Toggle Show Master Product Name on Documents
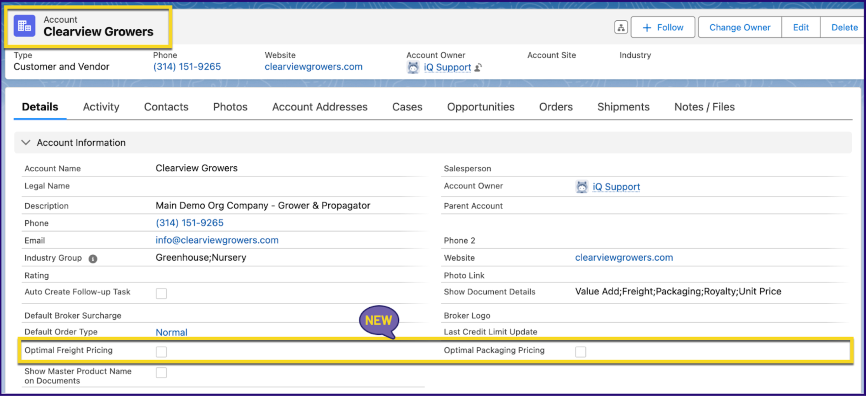This screenshot has height=398, width=868. click(x=161, y=373)
